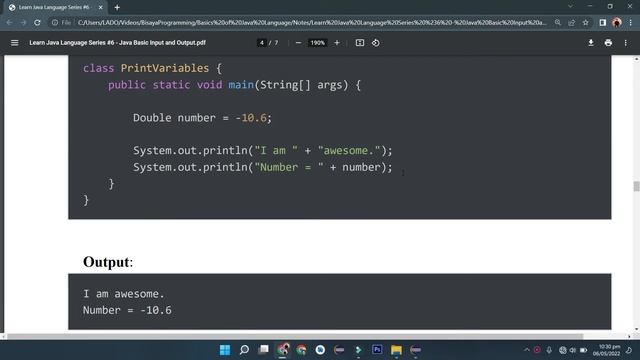640x360 pixels.
Task: Open the PDF sidebar menu (hamburger icon)
Action: click(15, 42)
